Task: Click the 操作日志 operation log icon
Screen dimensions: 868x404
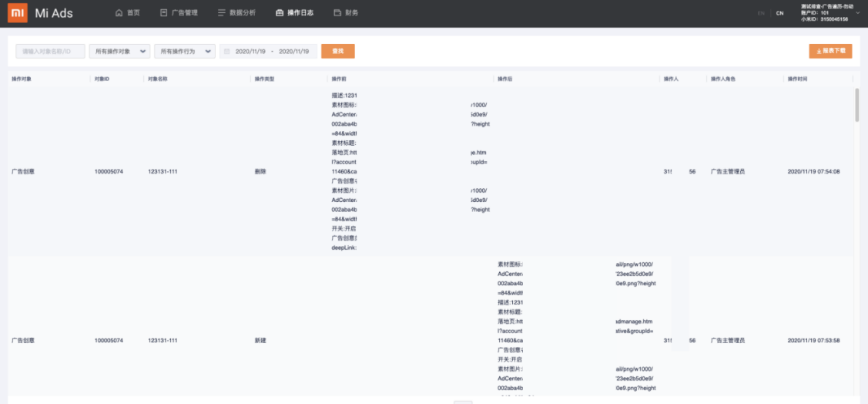Action: (280, 13)
